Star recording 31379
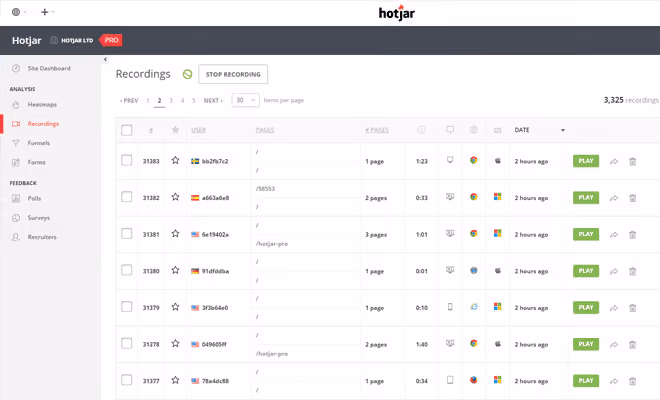This screenshot has width=660, height=400. click(x=176, y=307)
